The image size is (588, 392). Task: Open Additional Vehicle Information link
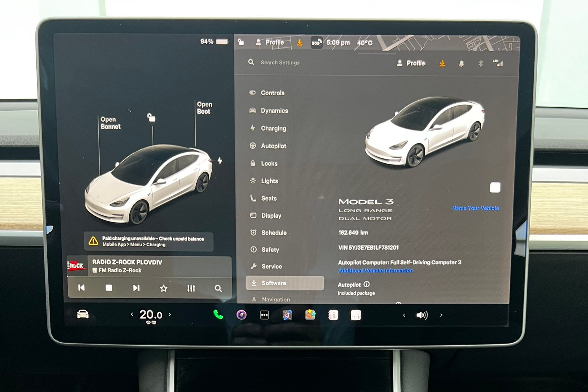(375, 271)
